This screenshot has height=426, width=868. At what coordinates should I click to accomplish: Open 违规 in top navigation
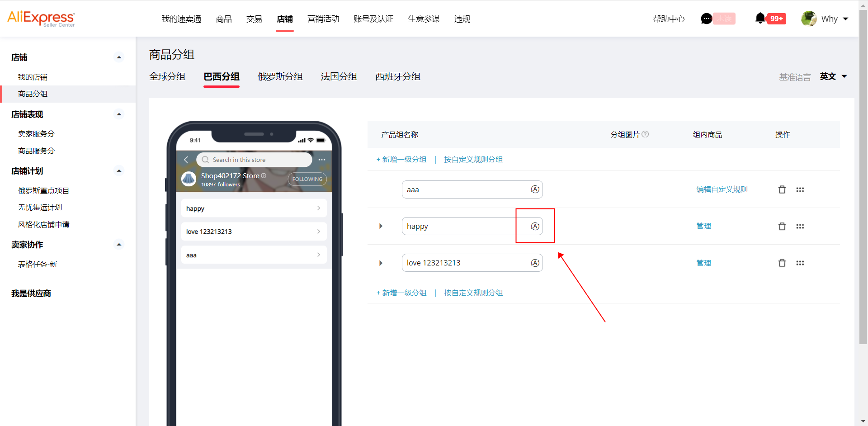462,19
